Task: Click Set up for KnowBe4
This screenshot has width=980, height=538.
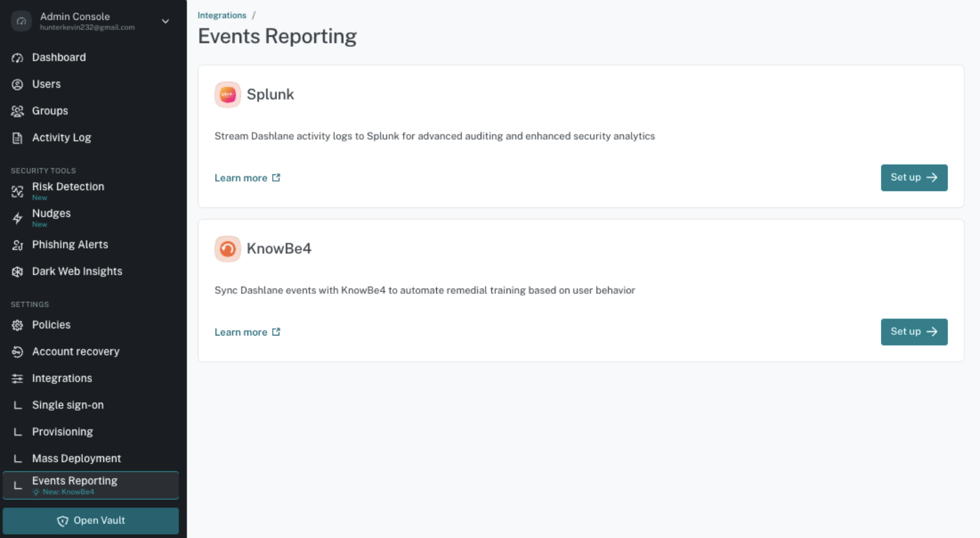Action: (914, 332)
